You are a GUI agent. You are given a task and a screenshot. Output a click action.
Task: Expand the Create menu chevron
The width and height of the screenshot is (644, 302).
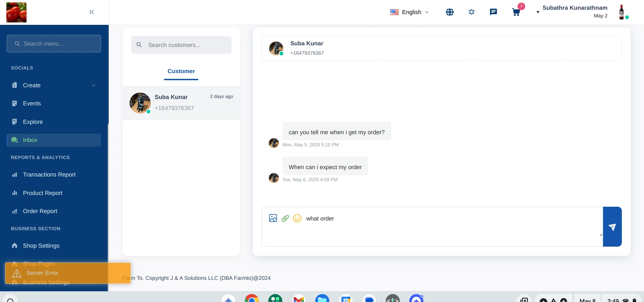click(94, 85)
